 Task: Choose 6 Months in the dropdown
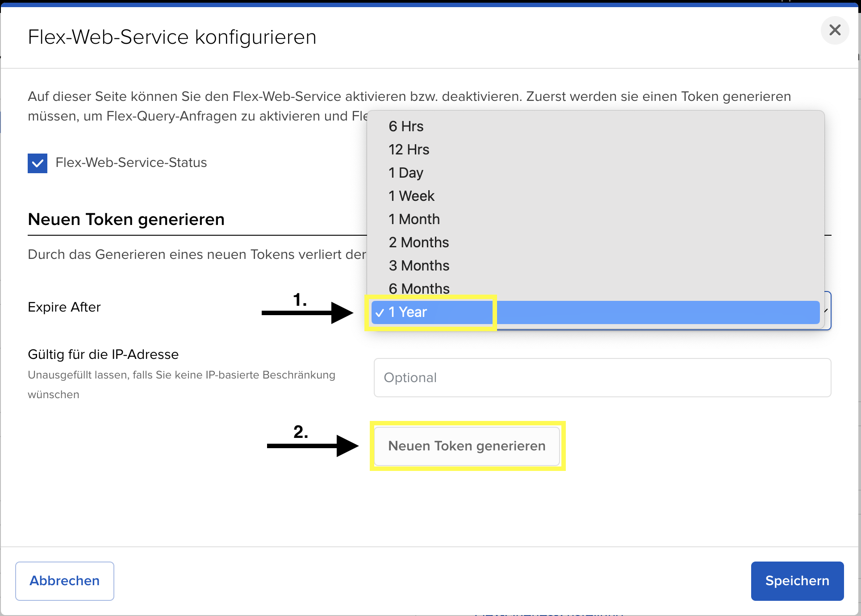(x=418, y=288)
